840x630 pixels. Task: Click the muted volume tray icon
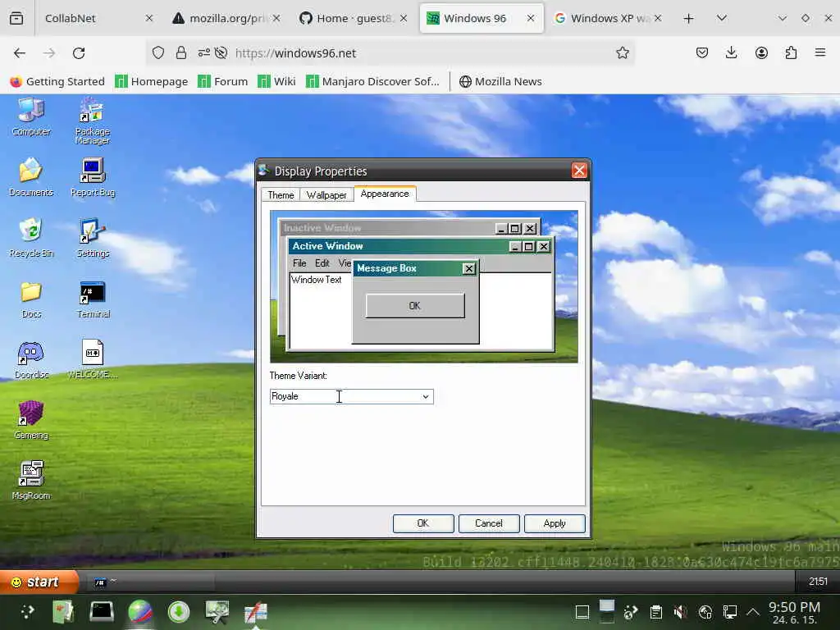680,612
